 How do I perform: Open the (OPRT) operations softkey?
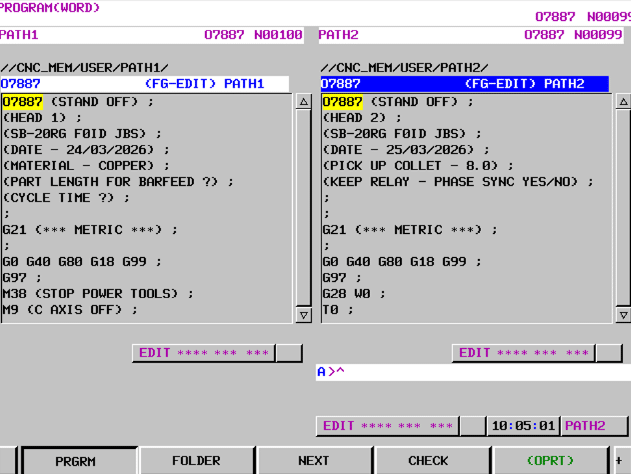coord(551,461)
